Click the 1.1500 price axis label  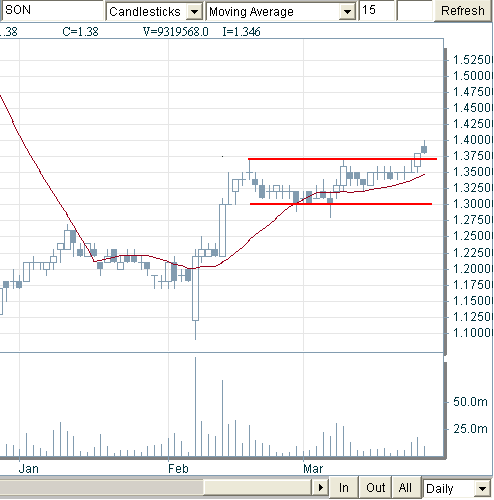click(473, 301)
